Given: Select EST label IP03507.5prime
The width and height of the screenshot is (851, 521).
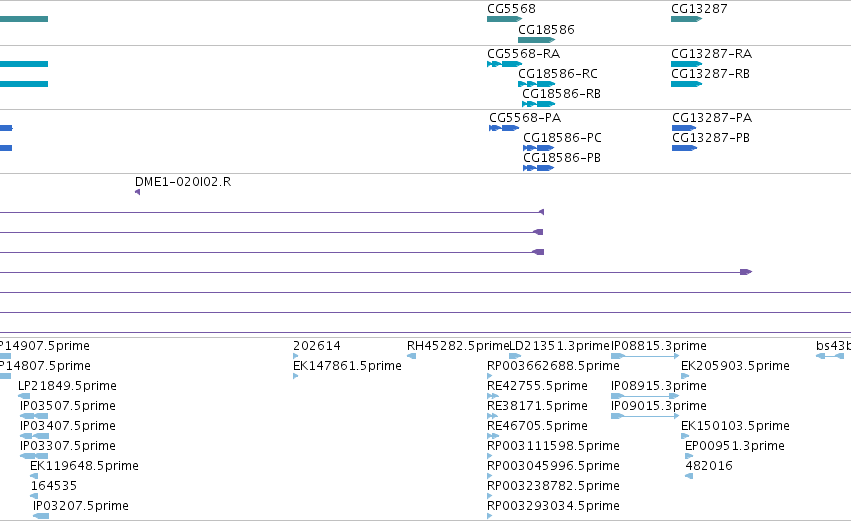Looking at the screenshot, I should point(68,406).
